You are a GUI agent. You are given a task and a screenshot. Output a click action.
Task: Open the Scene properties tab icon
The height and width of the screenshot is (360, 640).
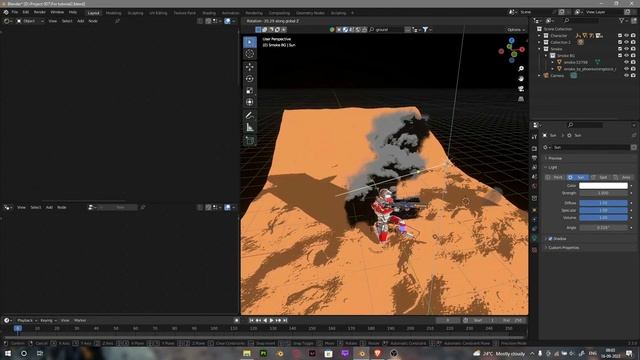pyautogui.click(x=534, y=177)
